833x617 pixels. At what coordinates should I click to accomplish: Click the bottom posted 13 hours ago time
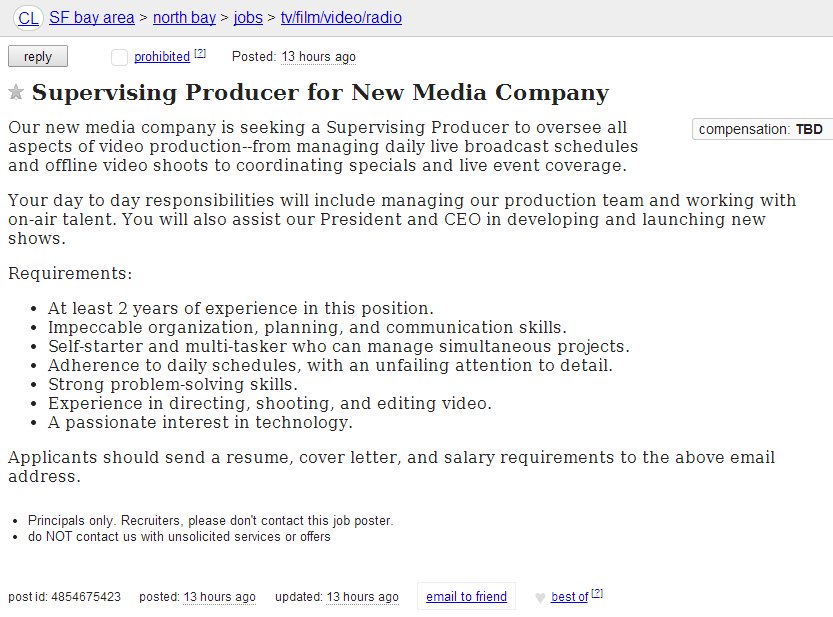(219, 597)
